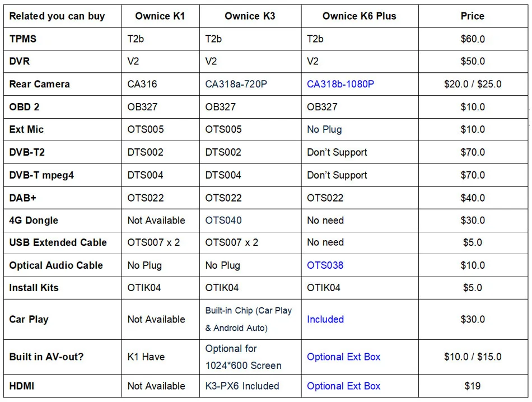Open Optional Ext Box in the HDMI row
This screenshot has height=402, width=532.
pos(343,386)
